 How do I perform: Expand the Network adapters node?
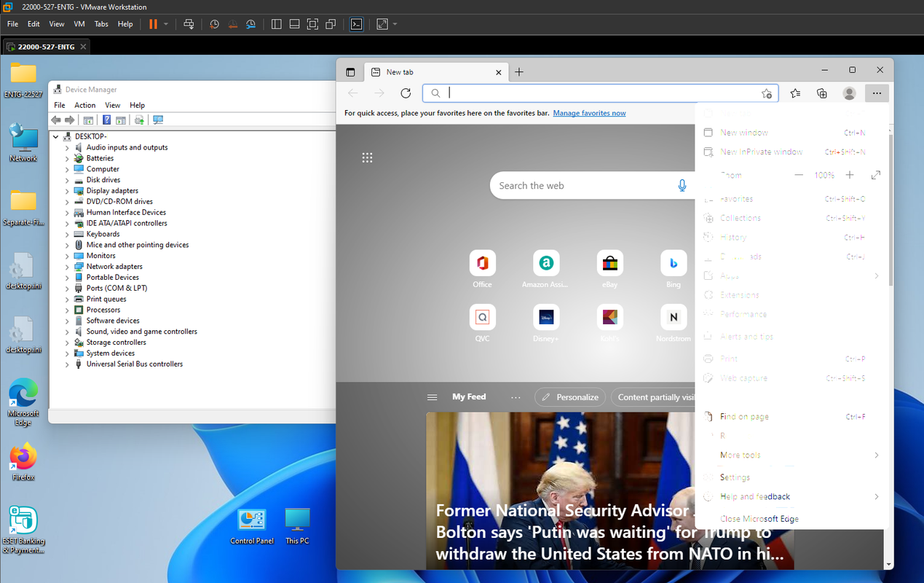point(67,267)
